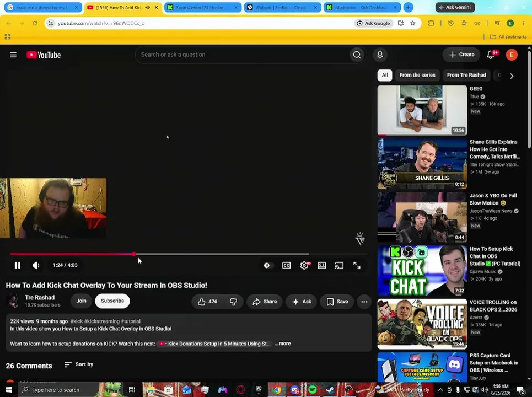This screenshot has height=397, width=532.
Task: Open the Chrome profile 'E' avatar
Action: pyautogui.click(x=510, y=23)
